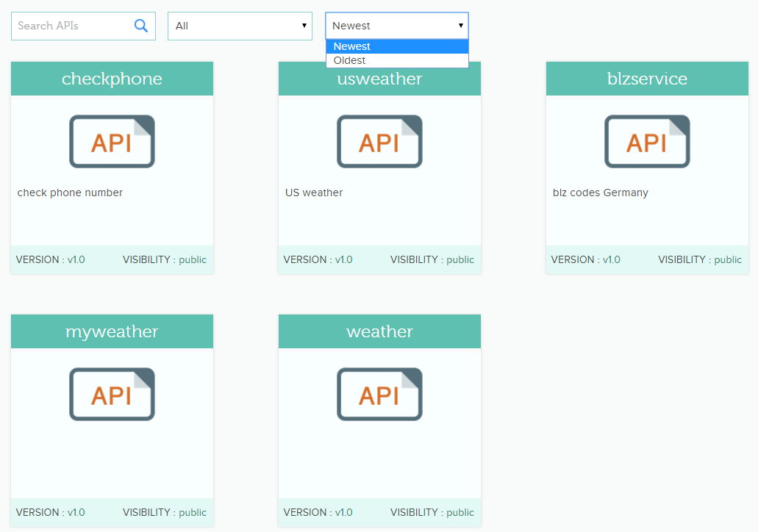Click 'US weather' description text
The width and height of the screenshot is (758, 532).
point(314,193)
